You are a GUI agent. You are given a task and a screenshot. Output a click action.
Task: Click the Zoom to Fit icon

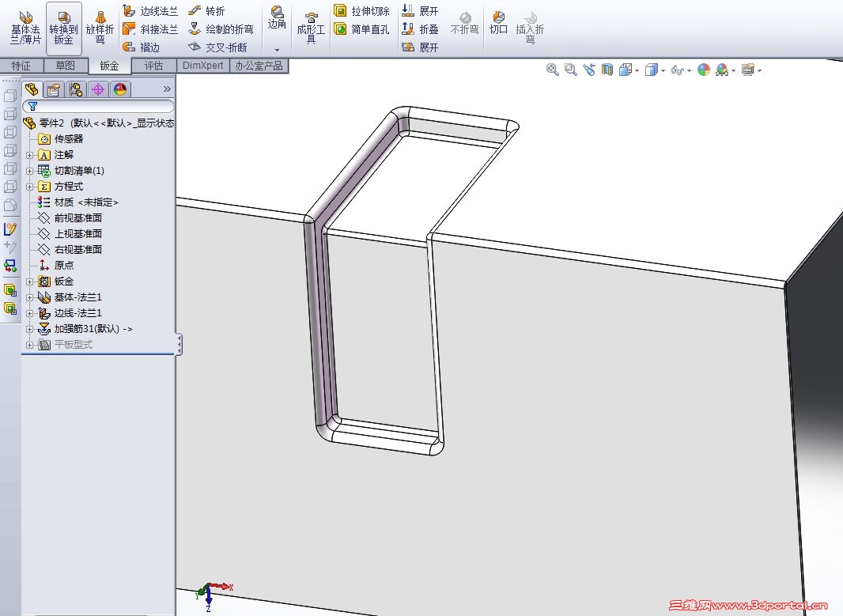pos(552,70)
